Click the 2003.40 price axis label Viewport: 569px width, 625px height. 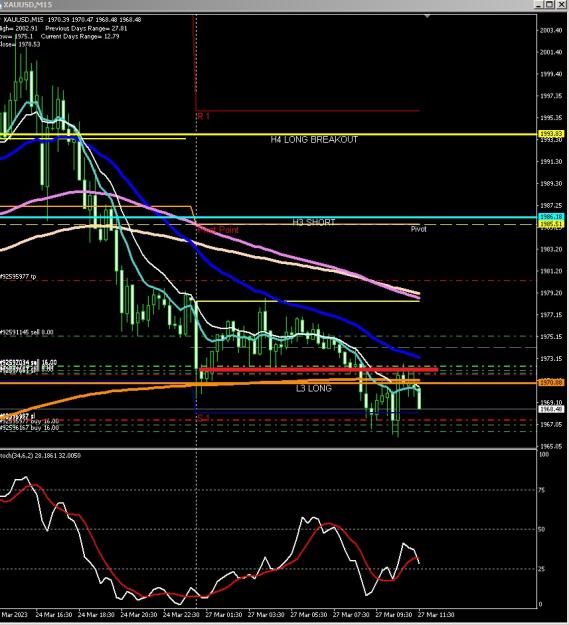pos(550,30)
